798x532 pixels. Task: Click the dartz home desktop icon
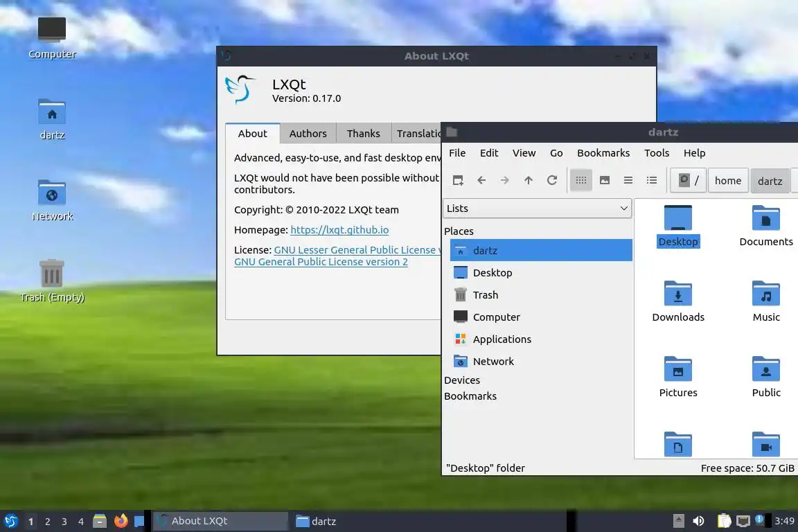tap(52, 120)
